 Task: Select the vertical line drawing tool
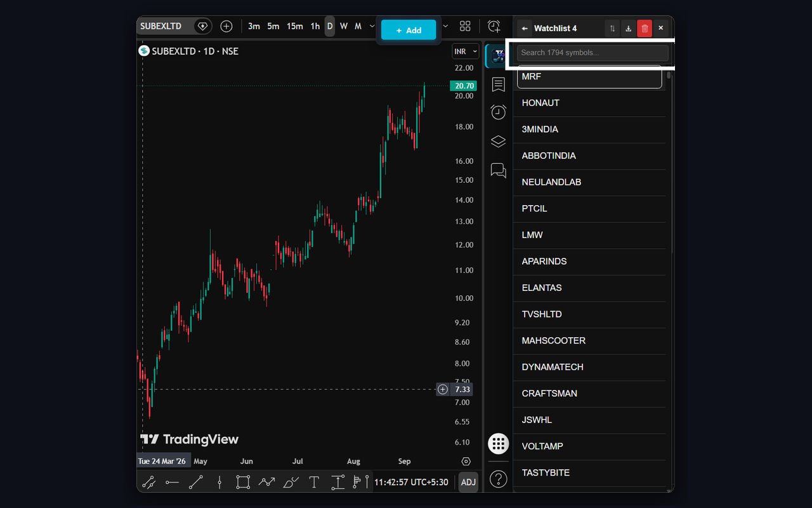[219, 483]
